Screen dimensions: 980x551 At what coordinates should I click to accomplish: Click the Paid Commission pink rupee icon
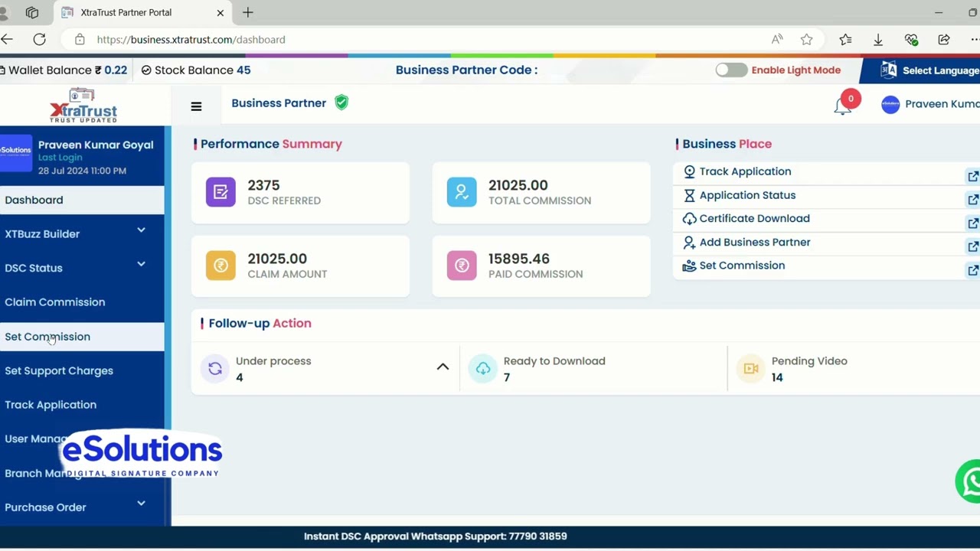coord(462,266)
